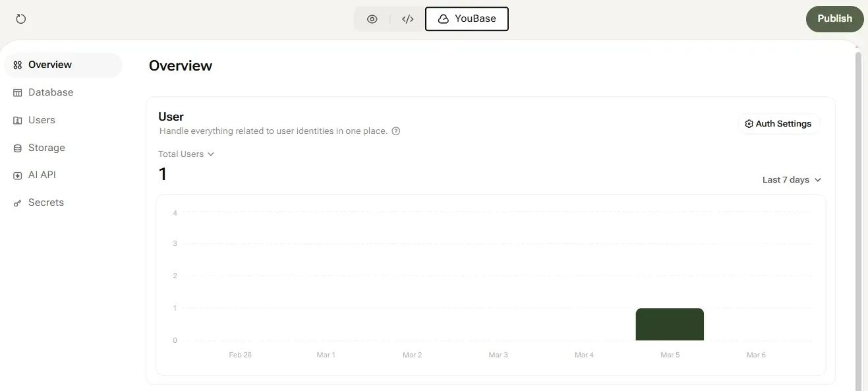Click the Feb 28 axis label
The width and height of the screenshot is (868, 391).
tap(241, 355)
